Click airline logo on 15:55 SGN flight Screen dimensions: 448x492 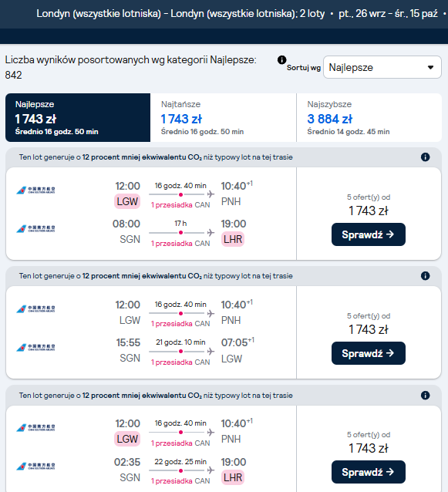point(35,347)
